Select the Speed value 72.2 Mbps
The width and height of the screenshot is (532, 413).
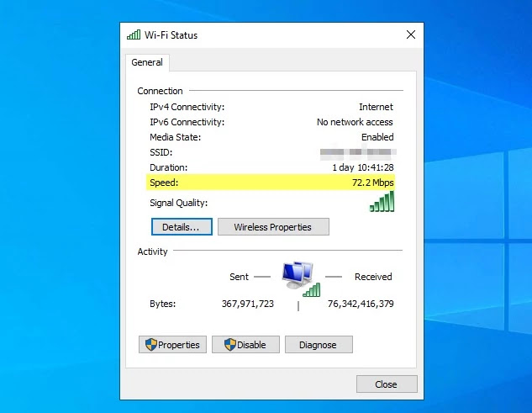pos(373,183)
